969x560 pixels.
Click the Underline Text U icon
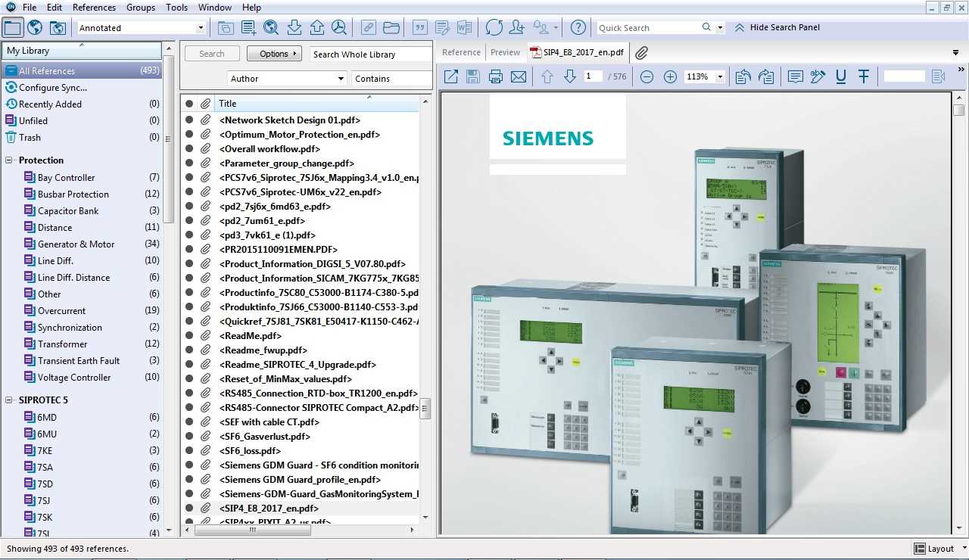pos(840,76)
